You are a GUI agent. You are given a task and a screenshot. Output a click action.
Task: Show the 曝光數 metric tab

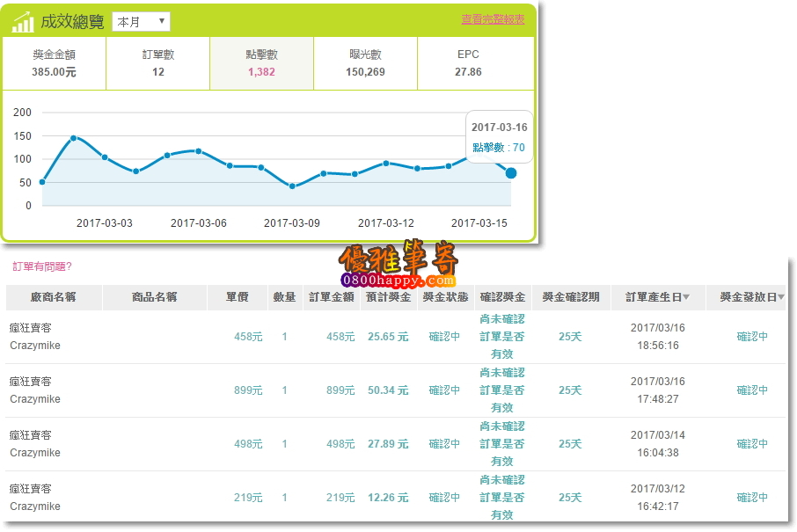(x=365, y=63)
